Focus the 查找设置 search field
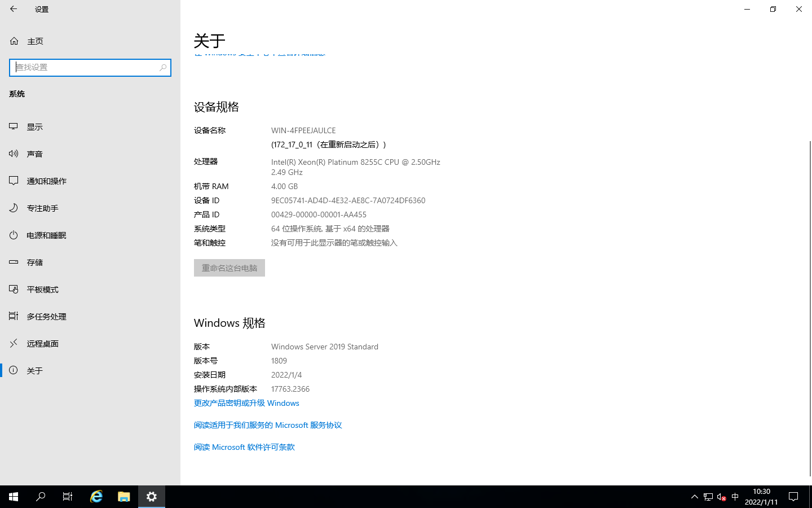The width and height of the screenshot is (812, 508). click(90, 67)
